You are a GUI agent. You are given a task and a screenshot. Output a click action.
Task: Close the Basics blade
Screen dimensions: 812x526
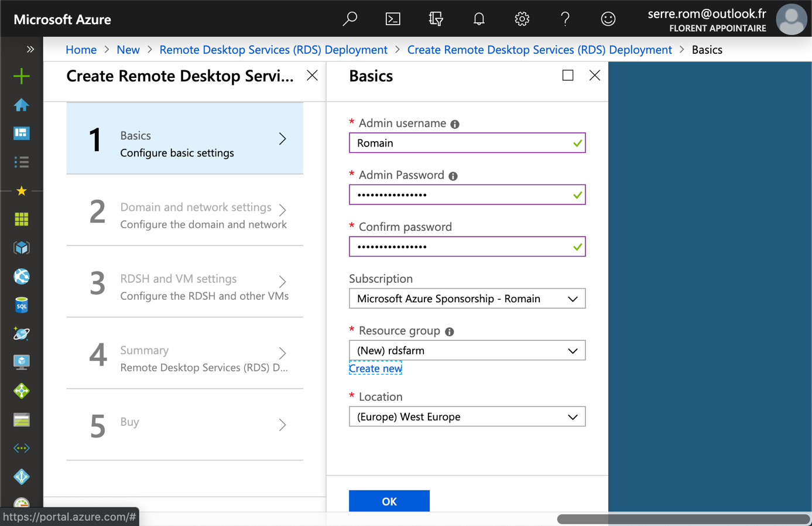(595, 75)
